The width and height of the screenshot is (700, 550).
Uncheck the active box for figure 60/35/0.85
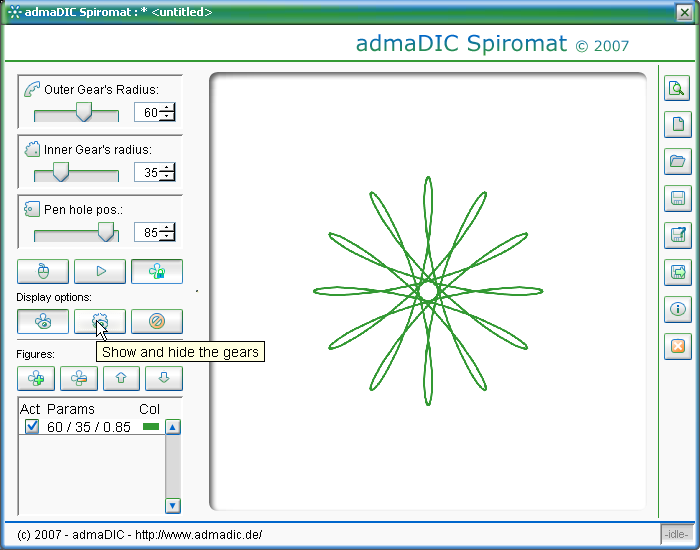(x=32, y=426)
